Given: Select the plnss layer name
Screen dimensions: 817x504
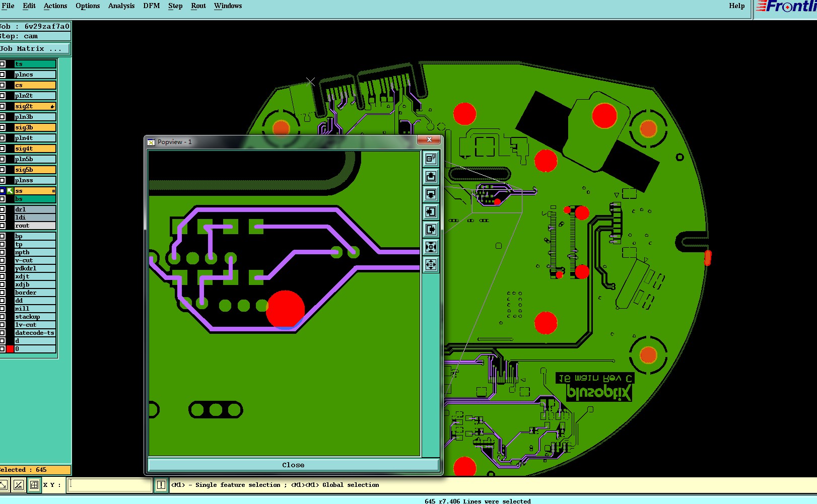Looking at the screenshot, I should point(35,180).
